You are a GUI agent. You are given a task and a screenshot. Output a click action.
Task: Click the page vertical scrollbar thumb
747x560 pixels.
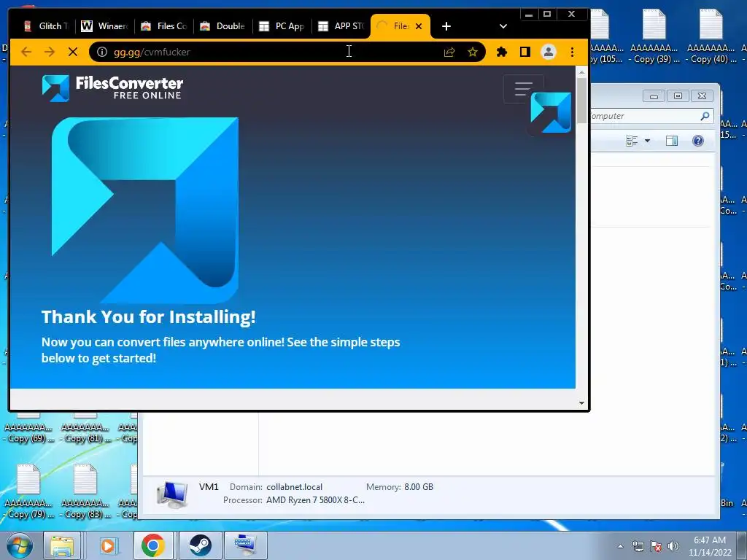581,100
